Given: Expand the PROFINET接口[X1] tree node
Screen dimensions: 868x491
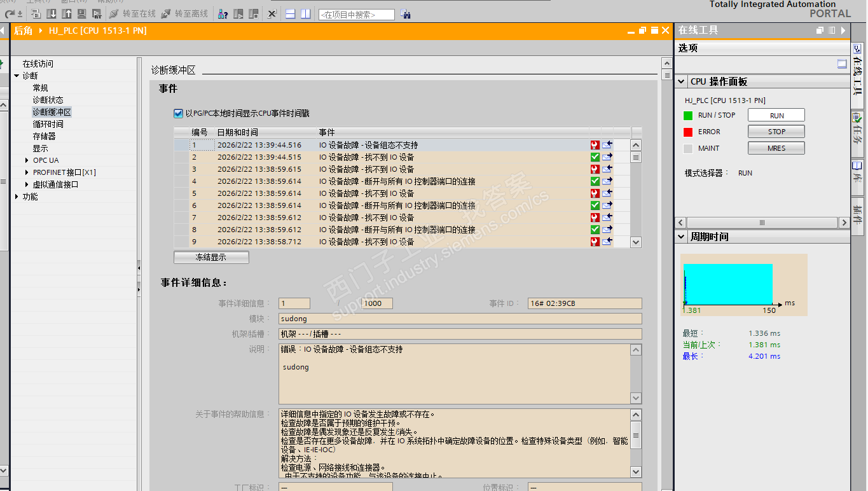Looking at the screenshot, I should (27, 172).
